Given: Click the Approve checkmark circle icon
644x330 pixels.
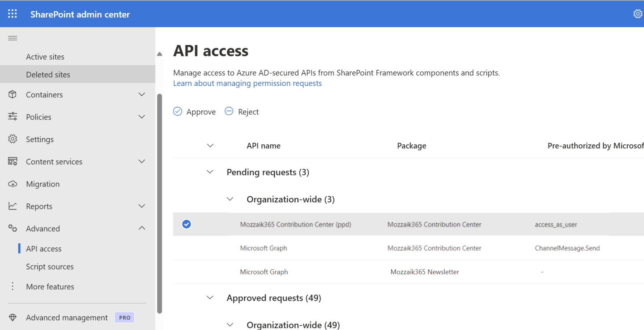Looking at the screenshot, I should (x=178, y=111).
